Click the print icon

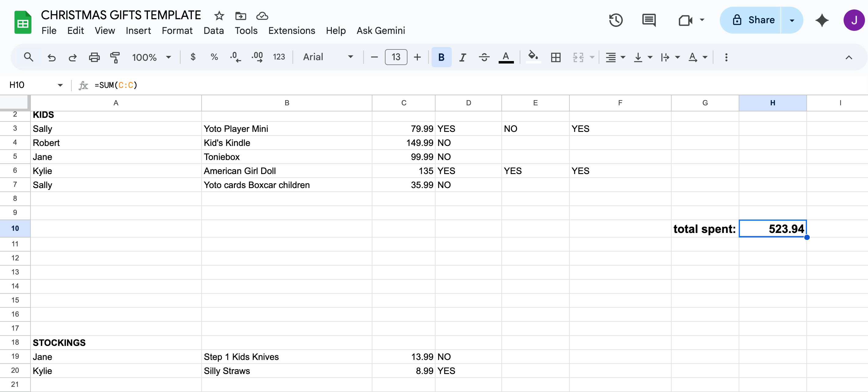click(x=94, y=57)
